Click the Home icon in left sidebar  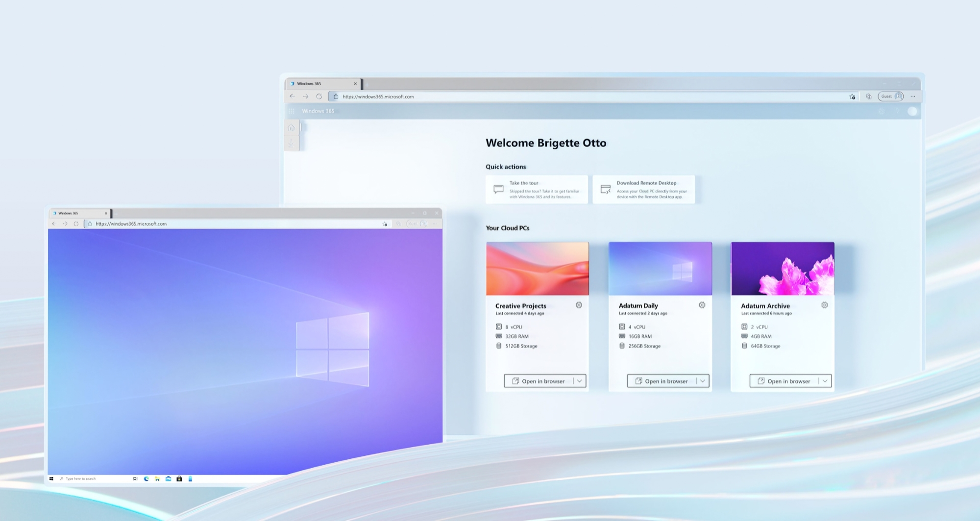292,128
